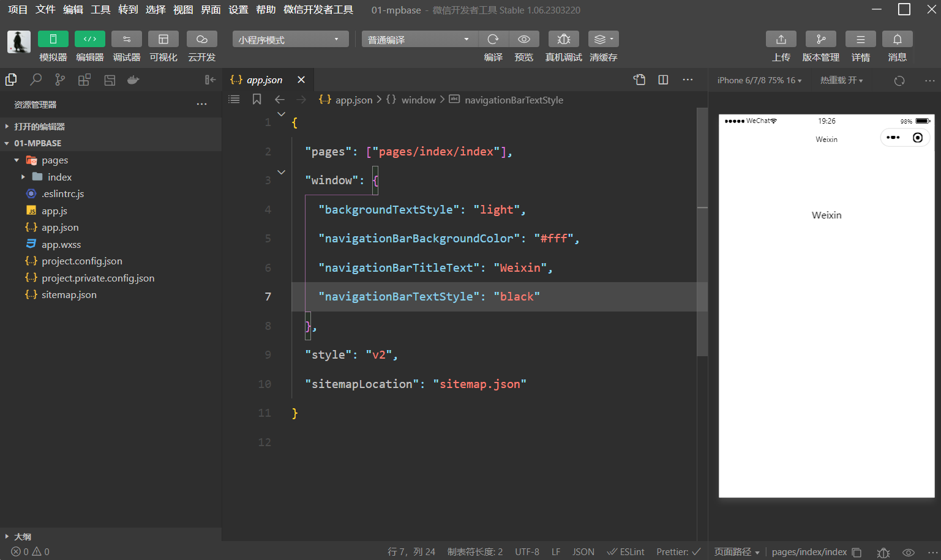
Task: Open the 工具 menu
Action: click(100, 10)
